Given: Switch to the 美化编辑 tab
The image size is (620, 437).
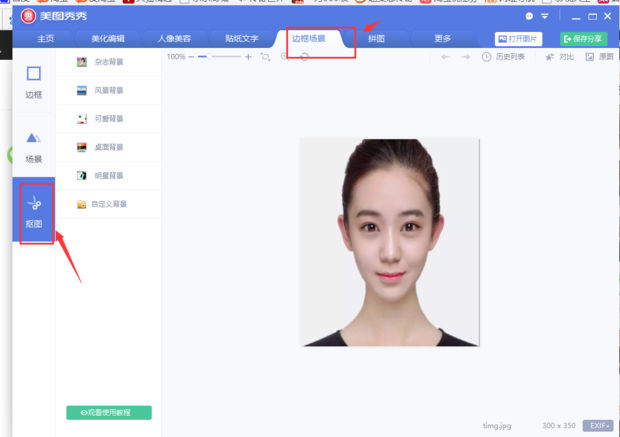Looking at the screenshot, I should [108, 39].
